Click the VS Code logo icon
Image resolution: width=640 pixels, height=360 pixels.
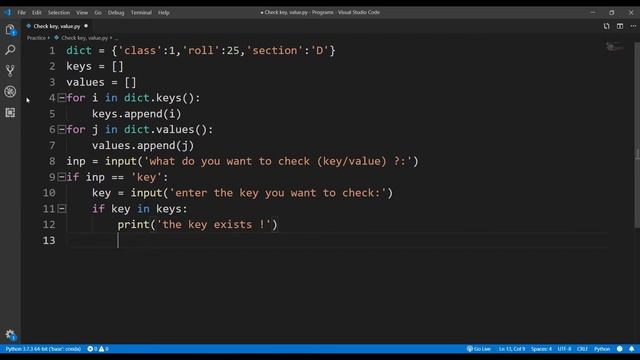pyautogui.click(x=8, y=12)
